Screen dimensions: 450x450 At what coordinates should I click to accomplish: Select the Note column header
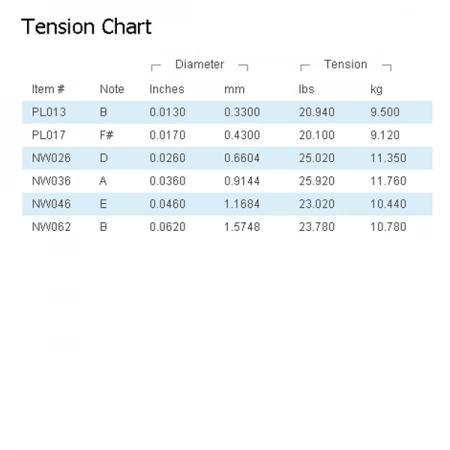(112, 89)
